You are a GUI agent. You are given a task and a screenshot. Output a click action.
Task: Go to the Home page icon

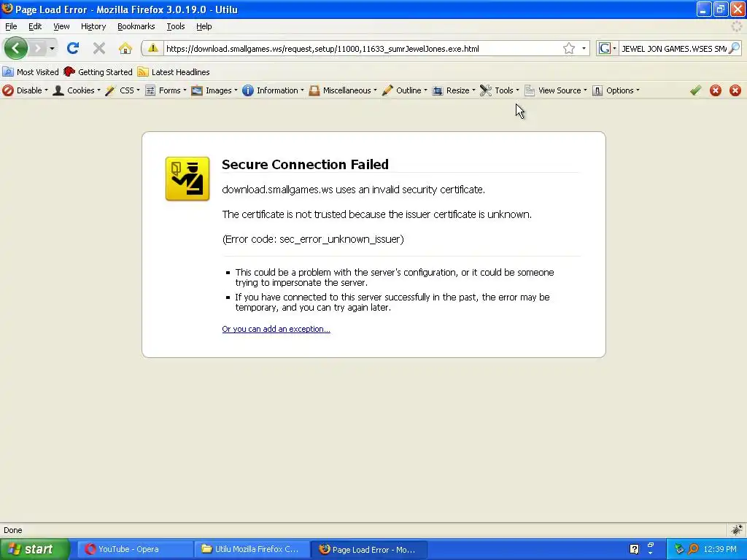pos(125,48)
